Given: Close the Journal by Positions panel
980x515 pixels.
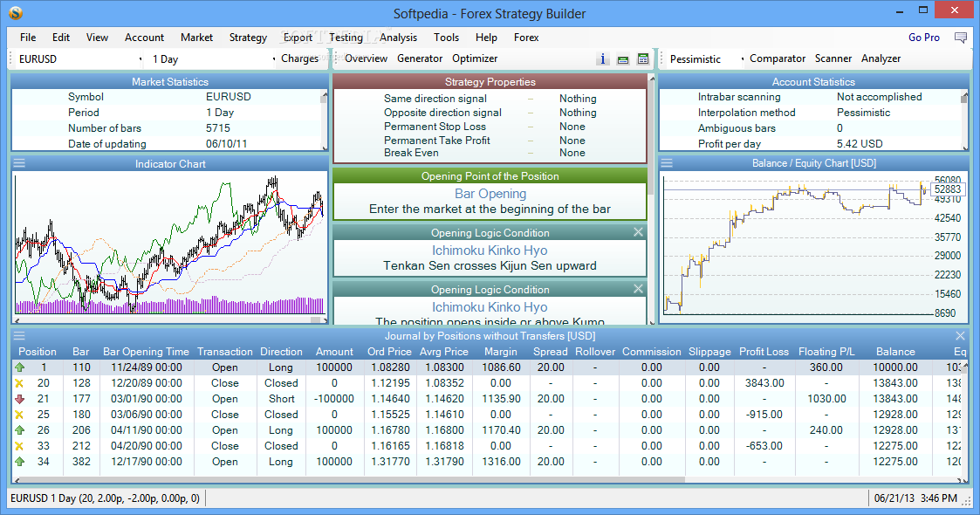Looking at the screenshot, I should [x=961, y=336].
